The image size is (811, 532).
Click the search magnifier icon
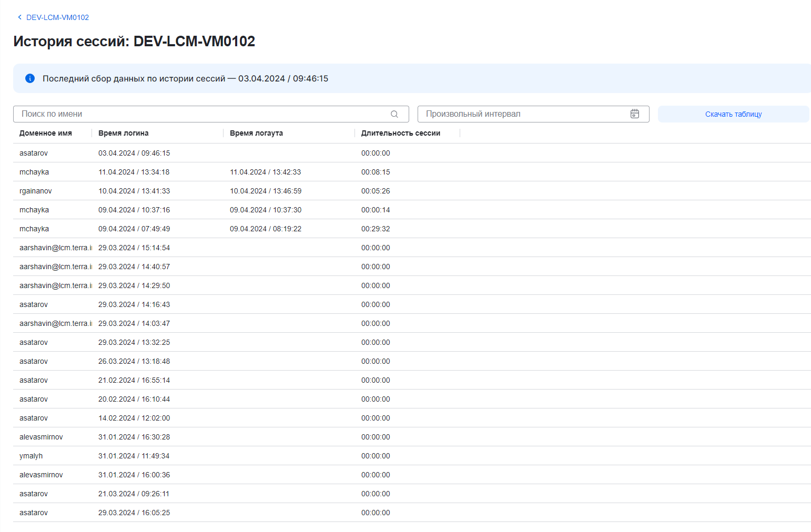tap(394, 114)
